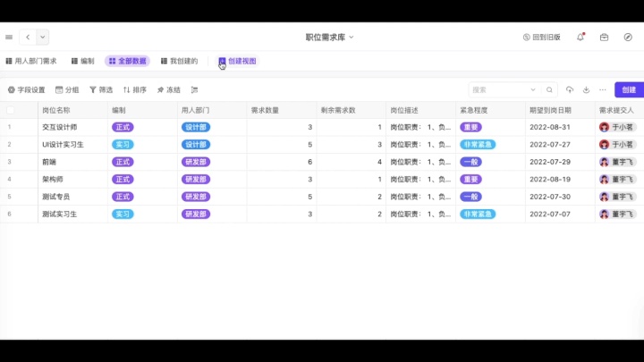The width and height of the screenshot is (644, 362).
Task: Expand the dropdown arrow next to back button
Action: (x=43, y=37)
